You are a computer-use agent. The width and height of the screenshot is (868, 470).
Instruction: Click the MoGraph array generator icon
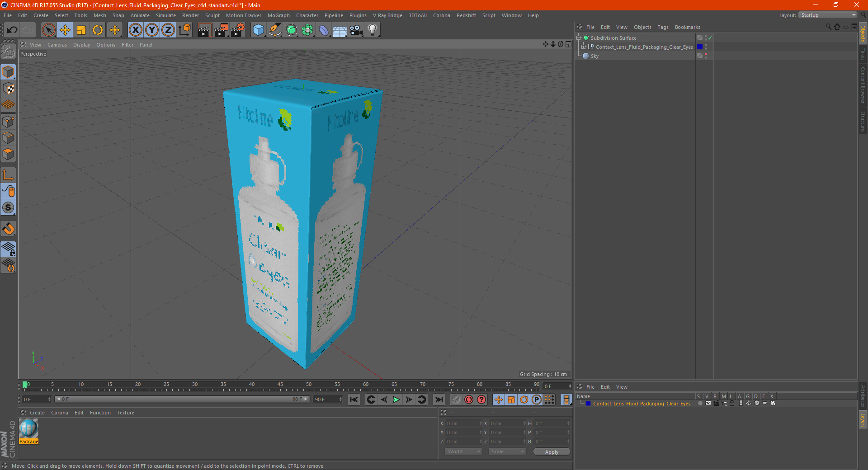point(307,30)
